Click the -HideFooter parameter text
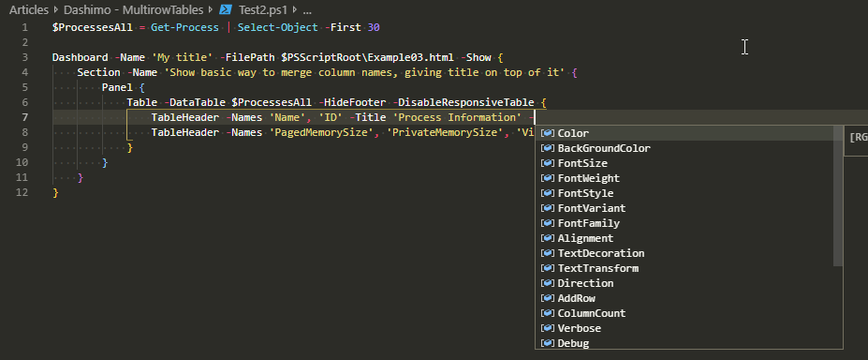Image resolution: width=868 pixels, height=360 pixels. click(x=353, y=102)
